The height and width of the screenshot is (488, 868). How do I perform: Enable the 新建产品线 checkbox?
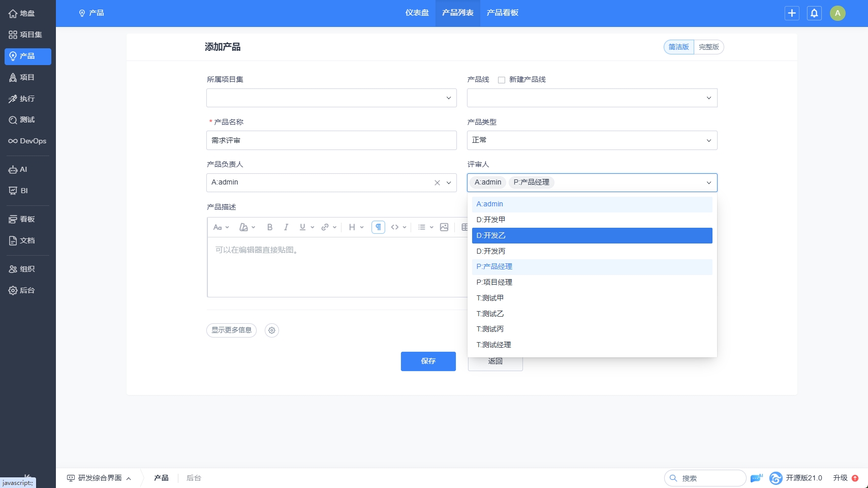[x=502, y=80]
